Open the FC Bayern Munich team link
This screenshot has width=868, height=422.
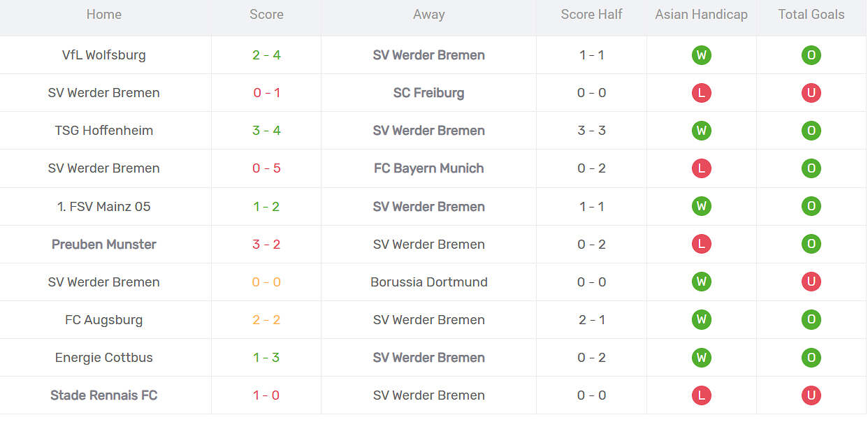[428, 168]
